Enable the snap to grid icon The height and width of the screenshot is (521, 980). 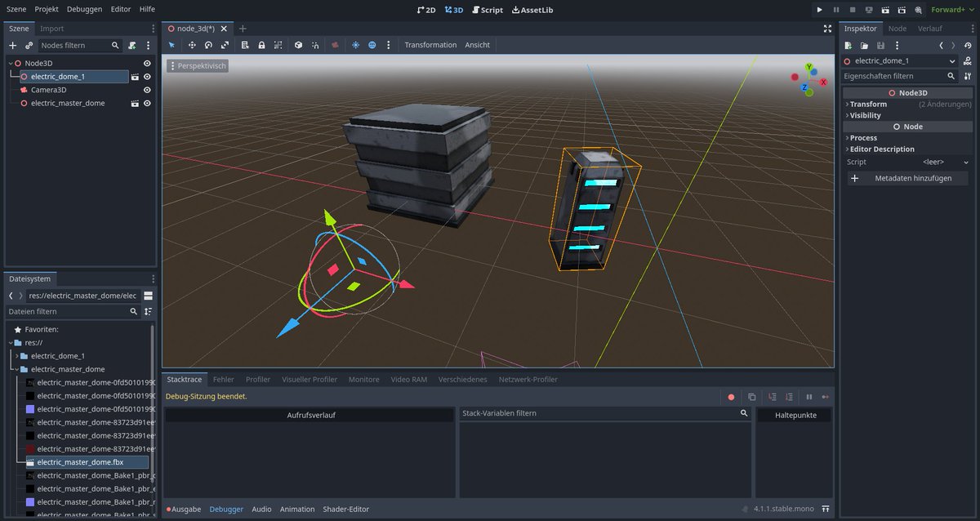pos(278,45)
